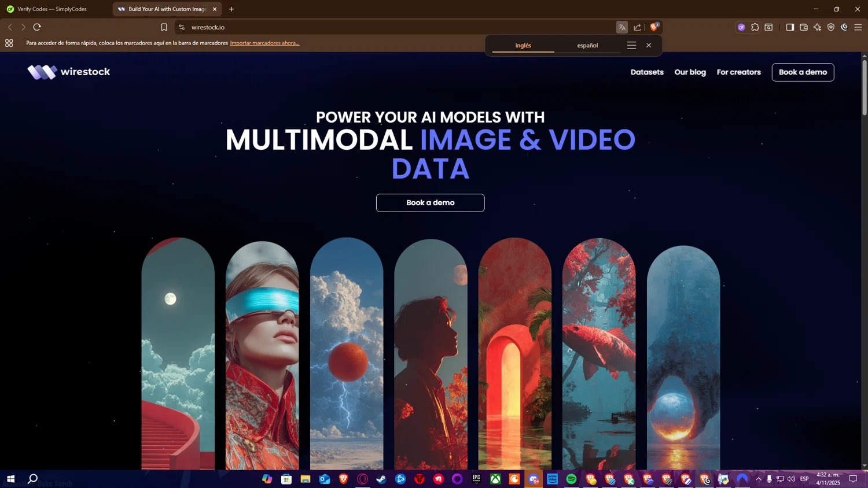Go back to the previous page
The height and width of the screenshot is (488, 868).
(10, 27)
